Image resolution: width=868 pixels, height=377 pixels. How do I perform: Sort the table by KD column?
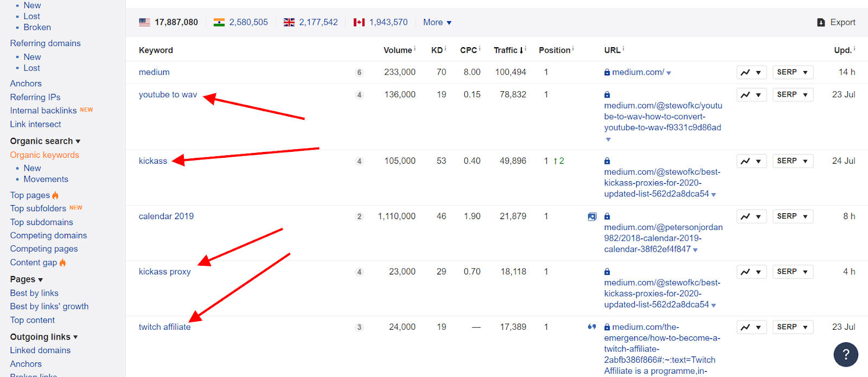point(437,50)
